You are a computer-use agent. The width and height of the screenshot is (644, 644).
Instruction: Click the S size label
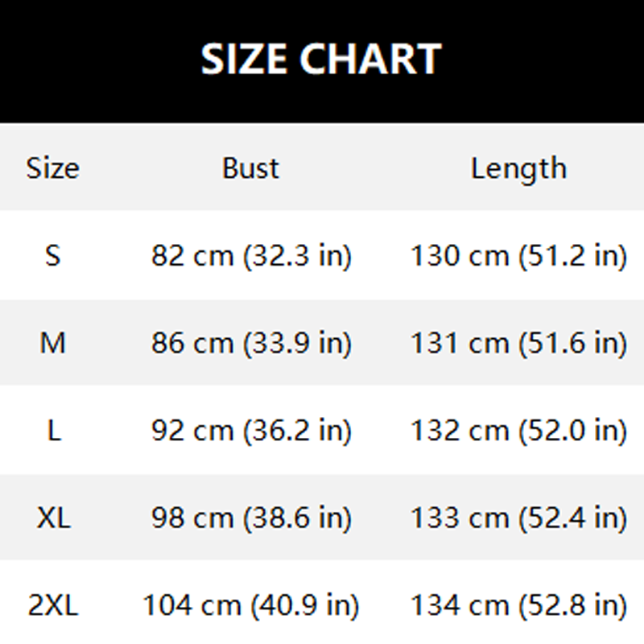(x=53, y=256)
